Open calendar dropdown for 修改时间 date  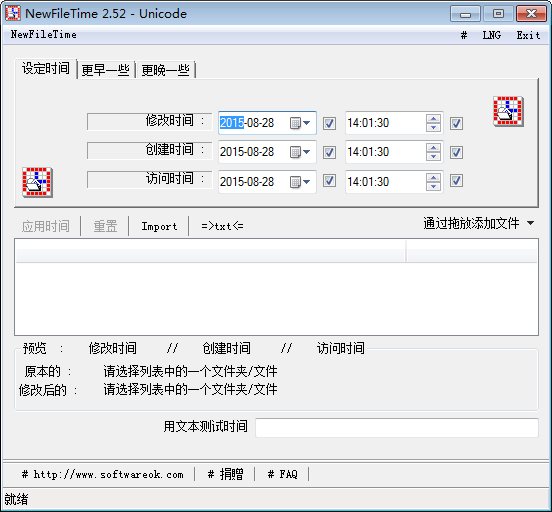tap(300, 123)
